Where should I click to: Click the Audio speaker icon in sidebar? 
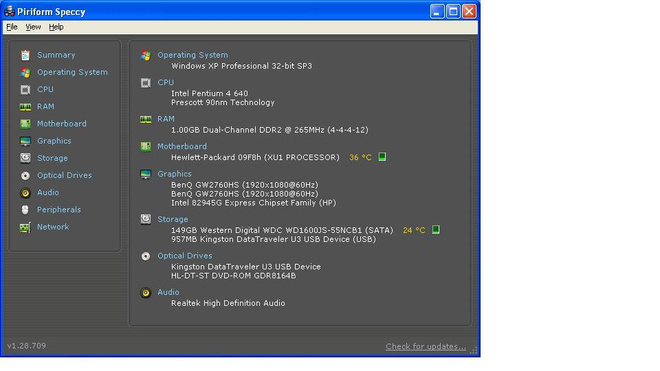pyautogui.click(x=25, y=193)
